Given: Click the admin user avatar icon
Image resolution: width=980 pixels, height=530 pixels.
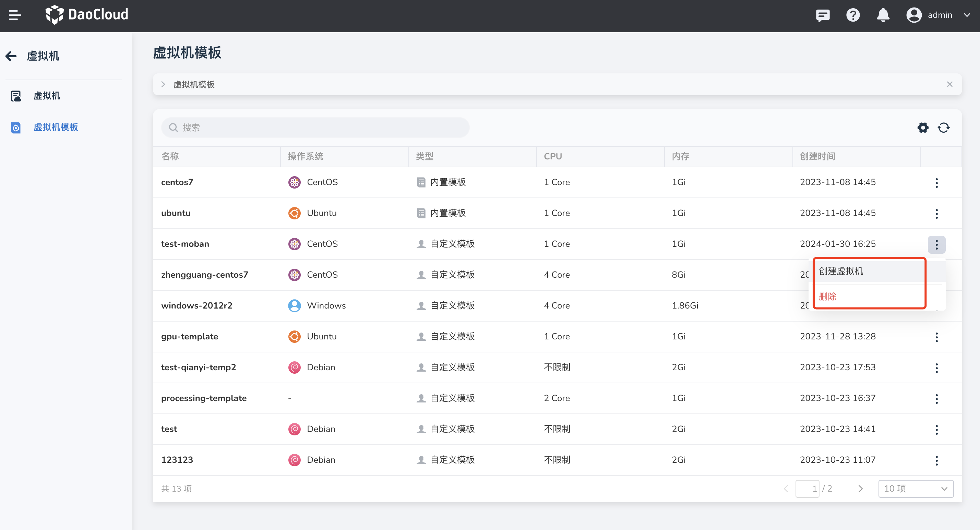Looking at the screenshot, I should click(x=914, y=15).
